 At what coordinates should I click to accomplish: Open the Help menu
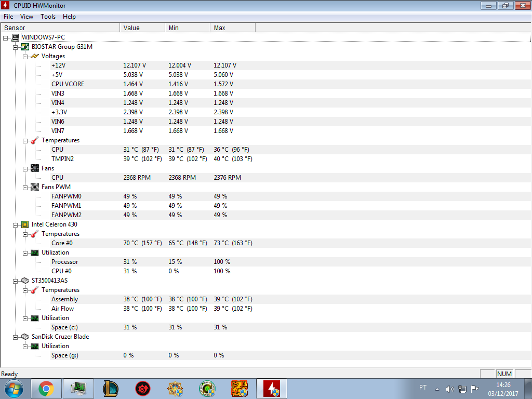tap(69, 17)
